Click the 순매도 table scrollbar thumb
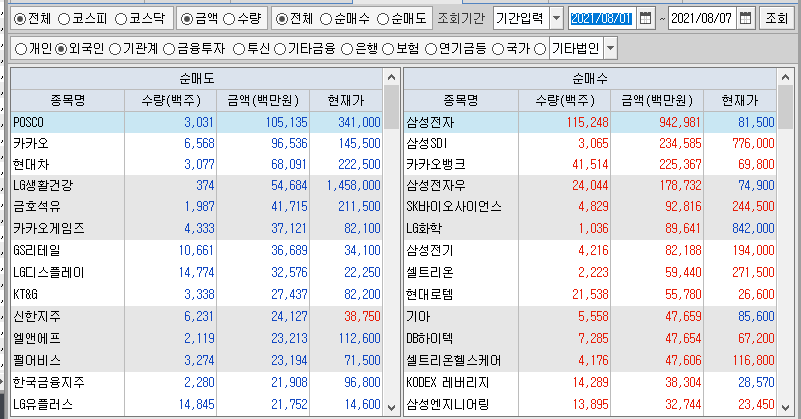Screen dimensions: 801x419 (x=391, y=107)
